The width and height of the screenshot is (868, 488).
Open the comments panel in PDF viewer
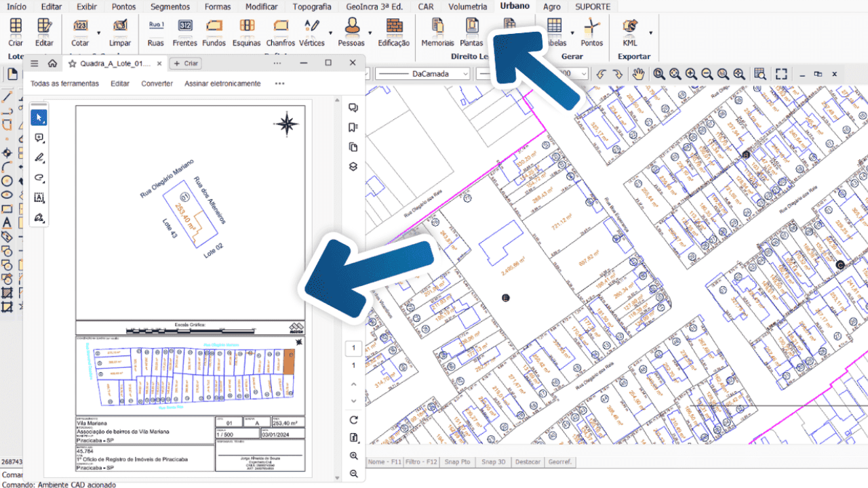pos(353,108)
